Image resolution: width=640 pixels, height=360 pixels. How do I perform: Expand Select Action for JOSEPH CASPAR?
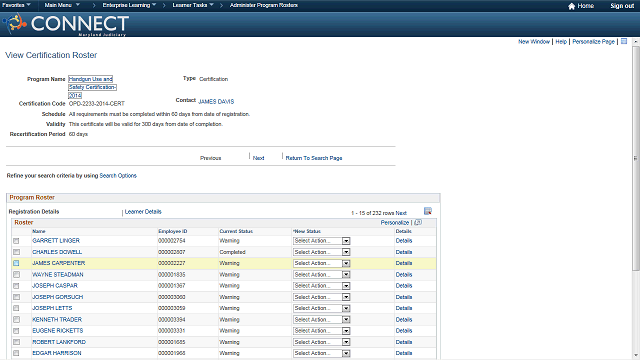pyautogui.click(x=322, y=286)
